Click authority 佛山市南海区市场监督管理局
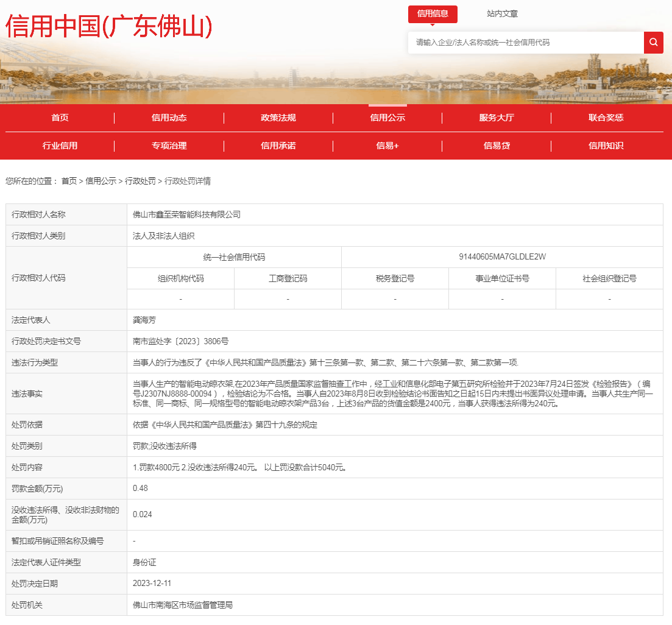 [183, 605]
